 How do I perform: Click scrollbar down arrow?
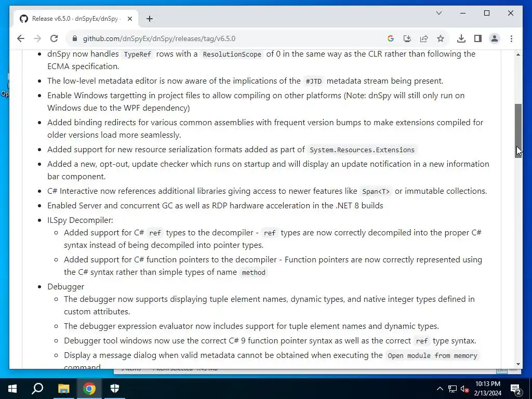[x=518, y=364]
